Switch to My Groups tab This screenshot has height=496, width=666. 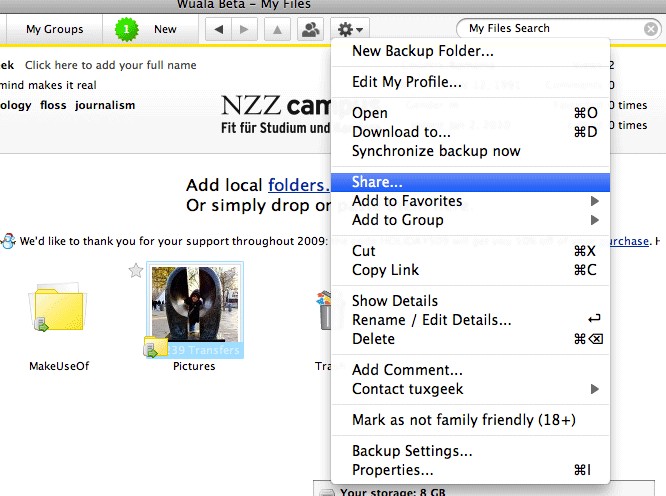[54, 29]
